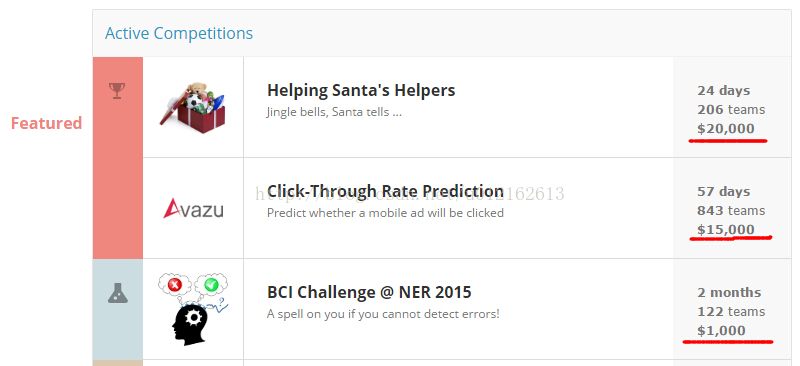Click the flask research category icon
The width and height of the screenshot is (800, 366).
[x=117, y=293]
